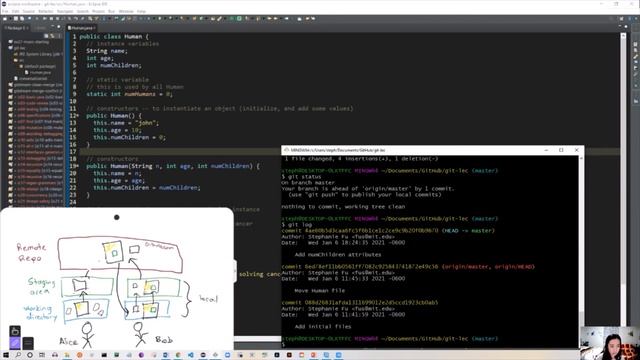The height and width of the screenshot is (360, 640).
Task: Click the MINGW64 terminal vertical scrollbar
Action: tap(581, 251)
